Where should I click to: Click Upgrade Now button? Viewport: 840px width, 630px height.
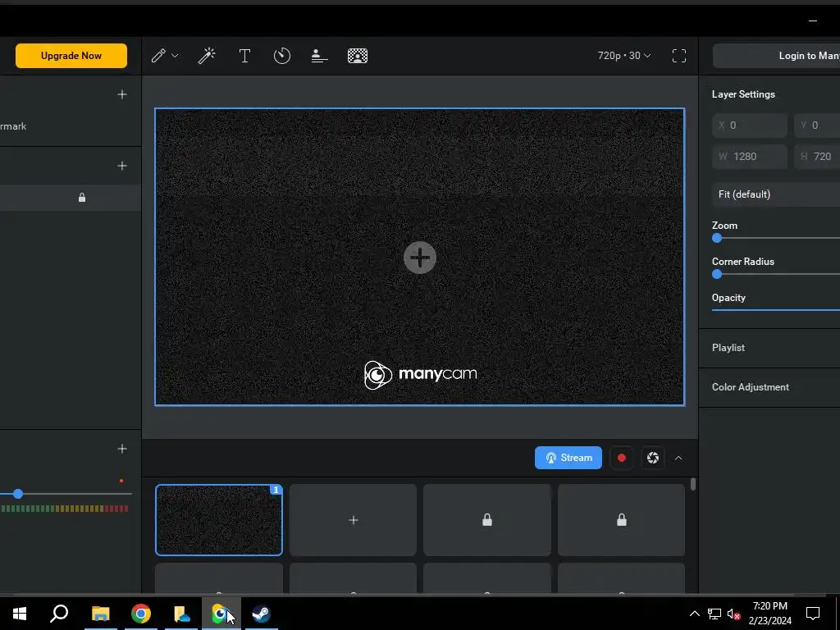click(x=71, y=56)
